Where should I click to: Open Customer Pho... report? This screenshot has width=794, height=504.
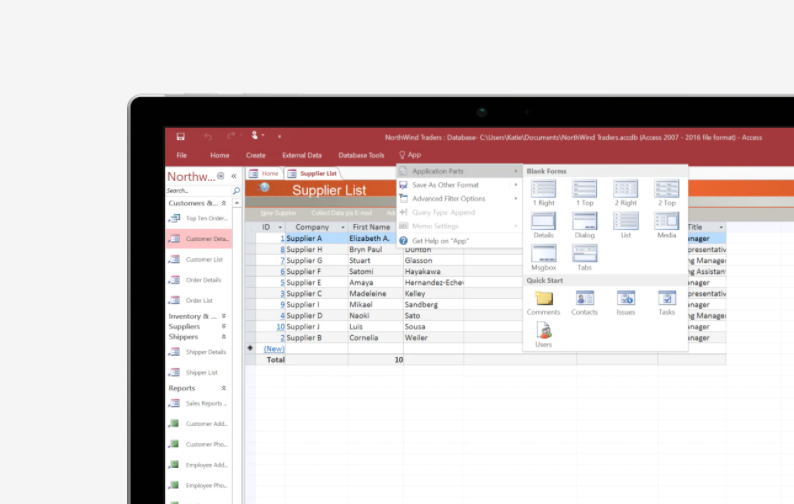200,444
